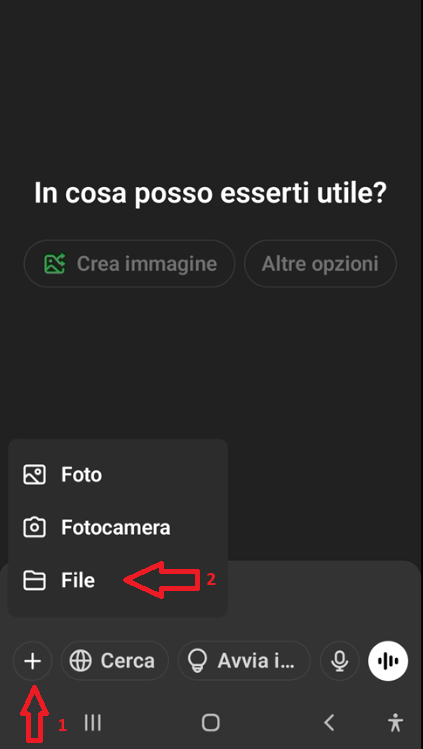Tap the plus attachment button
This screenshot has height=749, width=423.
point(32,661)
